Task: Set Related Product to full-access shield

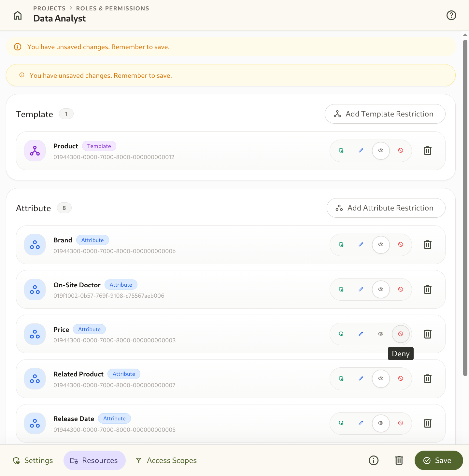Action: (341, 378)
